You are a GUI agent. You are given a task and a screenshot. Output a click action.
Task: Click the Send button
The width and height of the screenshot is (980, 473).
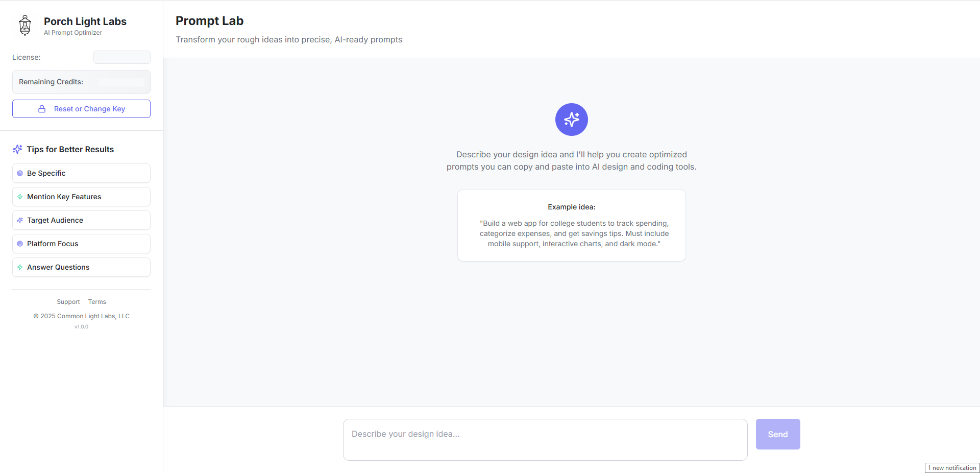coord(778,434)
